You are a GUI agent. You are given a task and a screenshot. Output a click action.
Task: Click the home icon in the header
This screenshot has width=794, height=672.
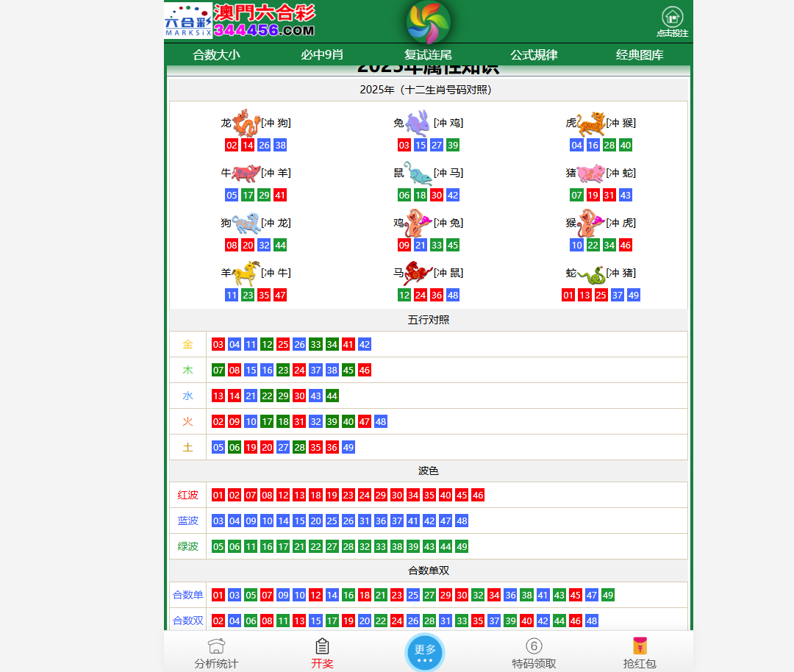pos(672,17)
